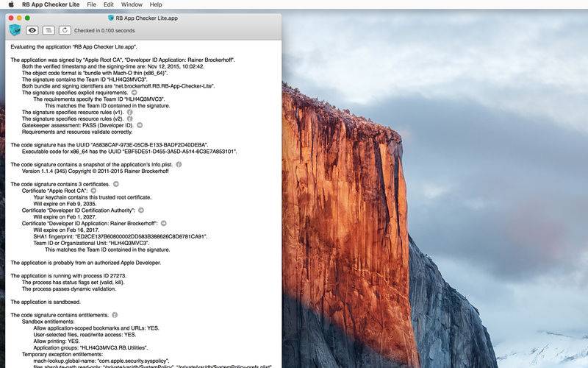Image resolution: width=588 pixels, height=368 pixels.
Task: Click the SHA1 fingerprint line
Action: pyautogui.click(x=121, y=236)
